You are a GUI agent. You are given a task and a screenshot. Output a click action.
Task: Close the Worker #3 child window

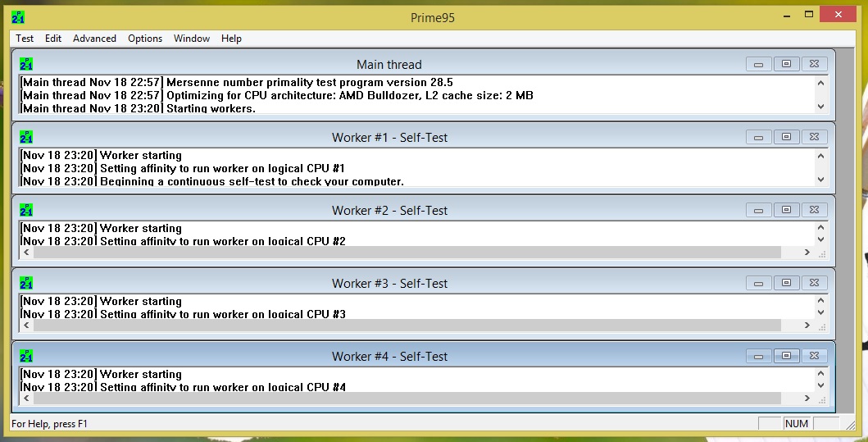814,283
